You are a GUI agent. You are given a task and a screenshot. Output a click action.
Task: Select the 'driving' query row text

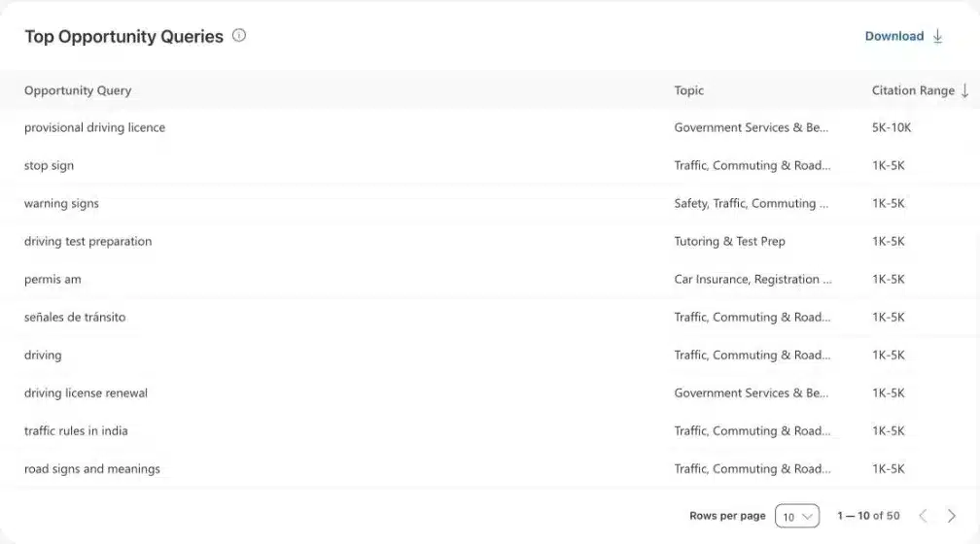(43, 356)
